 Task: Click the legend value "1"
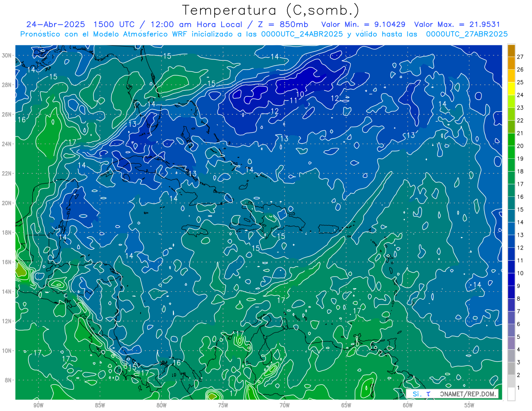(x=519, y=388)
